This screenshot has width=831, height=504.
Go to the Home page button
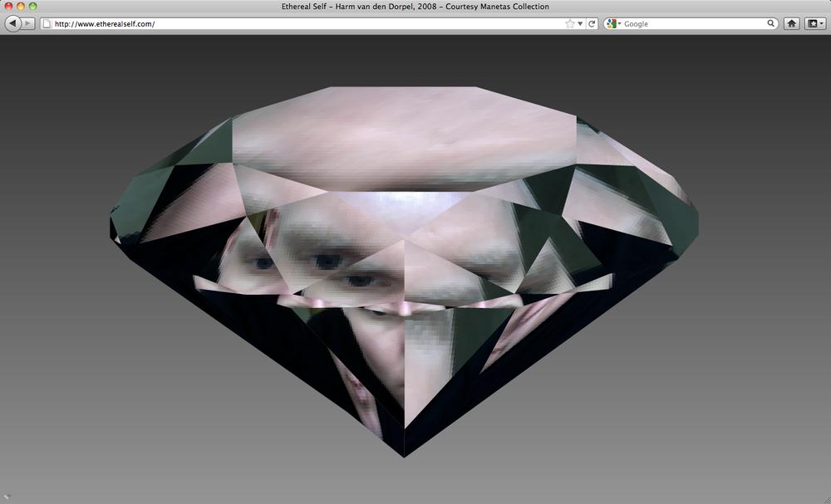click(x=791, y=24)
